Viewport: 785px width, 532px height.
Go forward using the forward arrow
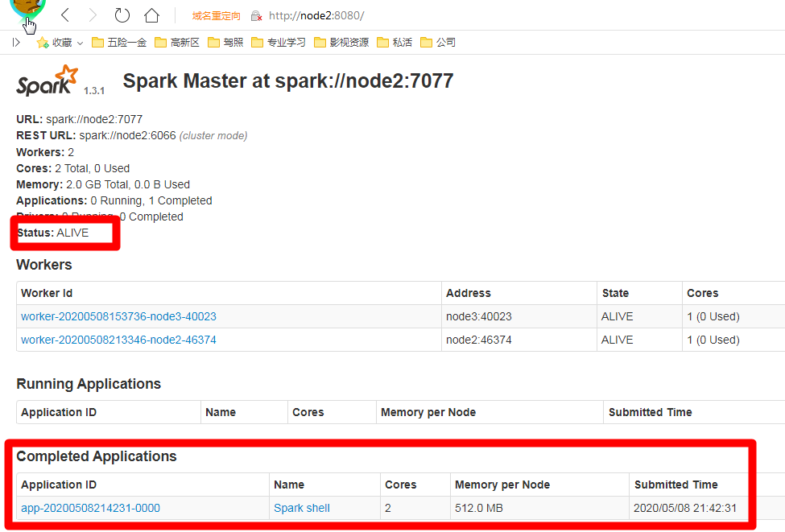click(x=93, y=15)
